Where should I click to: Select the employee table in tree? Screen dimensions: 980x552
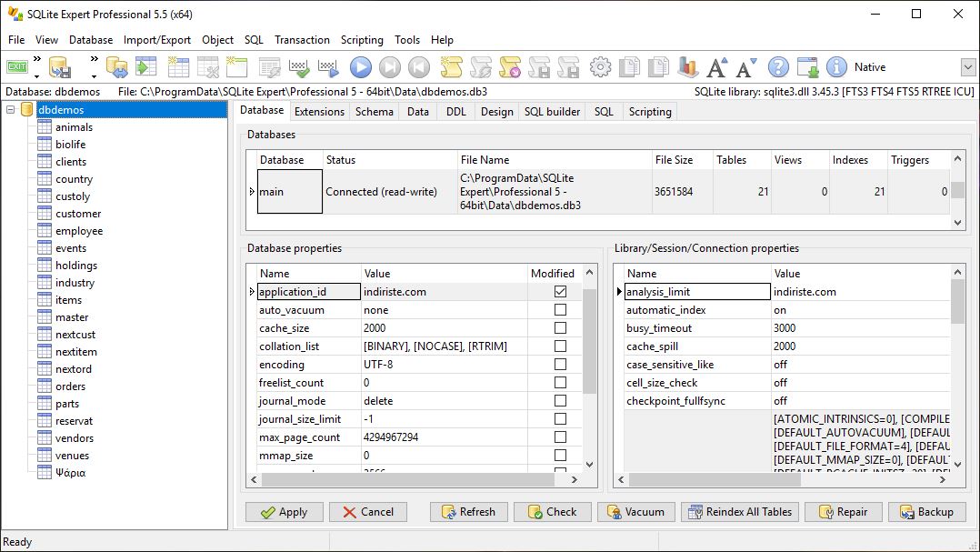tap(79, 231)
